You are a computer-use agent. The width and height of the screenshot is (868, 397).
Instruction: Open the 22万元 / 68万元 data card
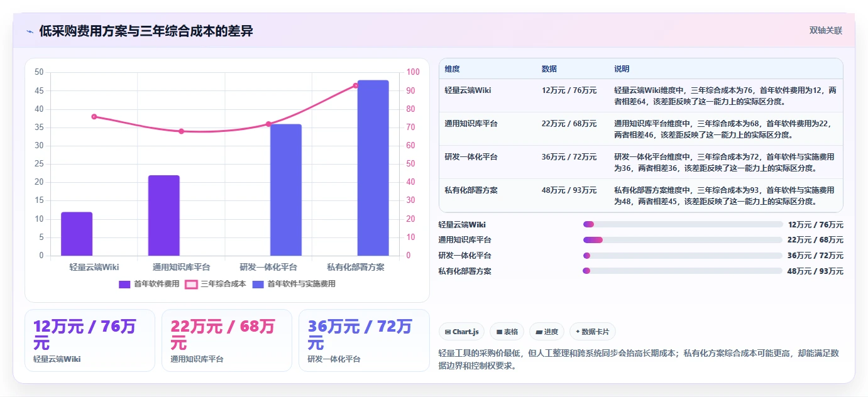[227, 340]
